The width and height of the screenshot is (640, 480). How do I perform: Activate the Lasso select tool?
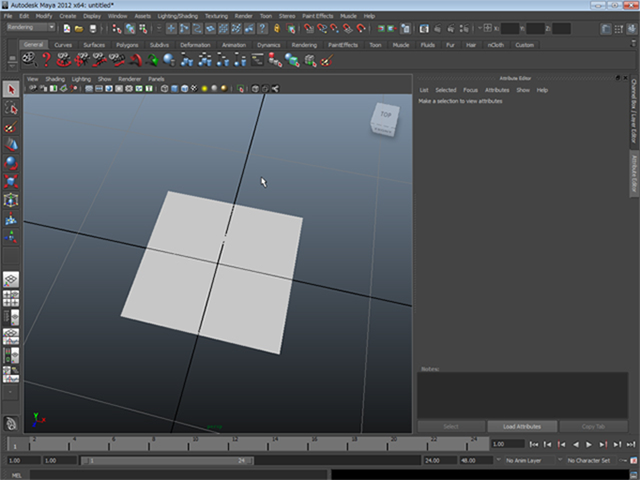tap(11, 108)
